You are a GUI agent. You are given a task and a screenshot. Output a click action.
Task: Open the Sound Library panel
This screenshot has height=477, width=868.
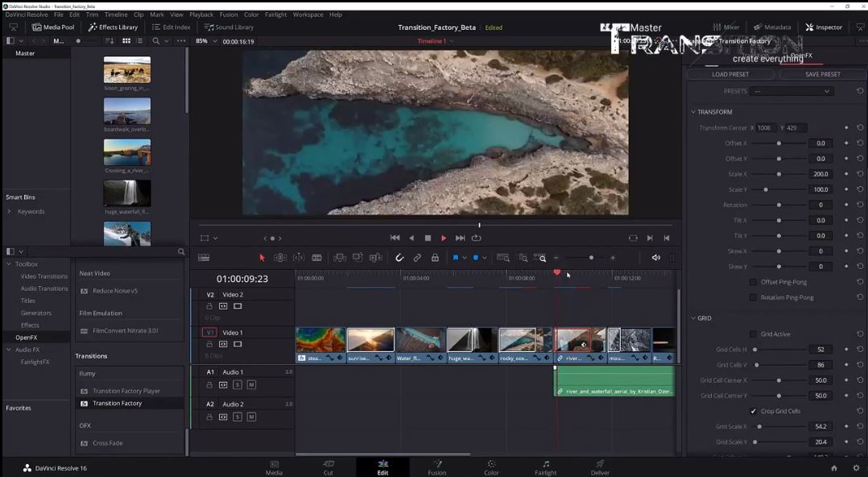229,27
